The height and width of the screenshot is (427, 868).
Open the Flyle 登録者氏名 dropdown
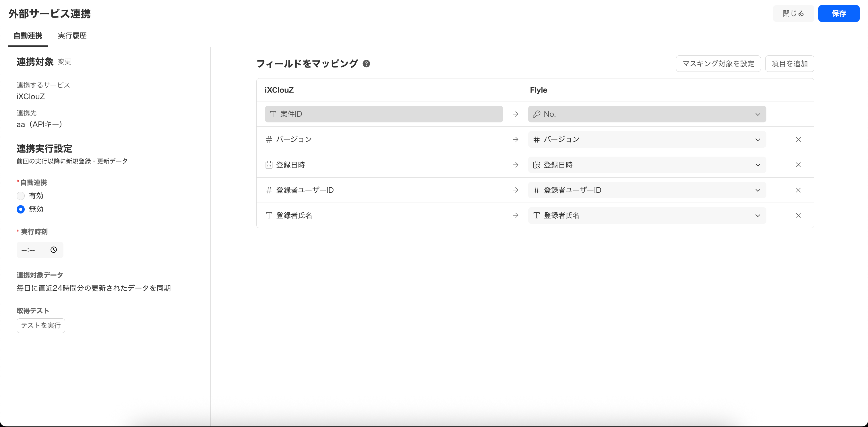[x=647, y=216]
